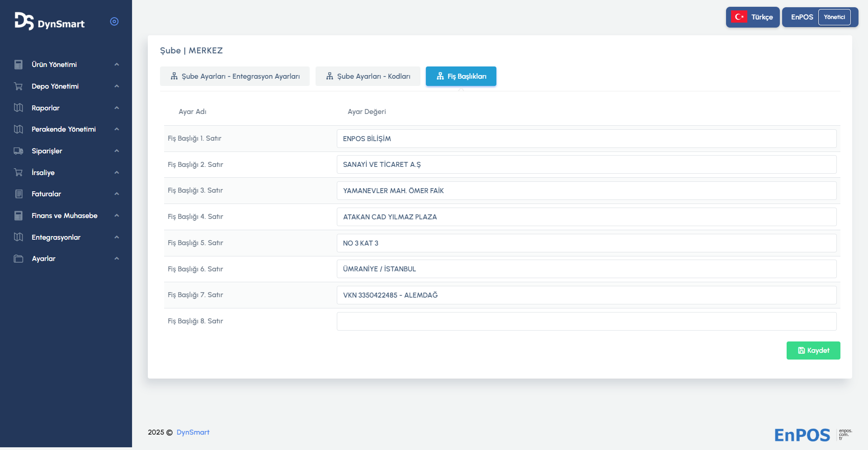Image resolution: width=868 pixels, height=450 pixels.
Task: Click the Faturalar document icon
Action: [x=19, y=194]
